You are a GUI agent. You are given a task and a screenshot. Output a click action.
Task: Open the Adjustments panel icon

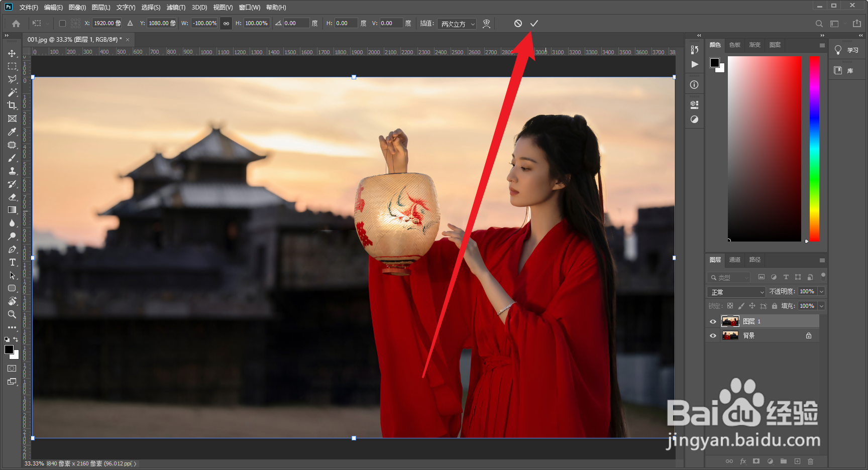click(x=694, y=120)
